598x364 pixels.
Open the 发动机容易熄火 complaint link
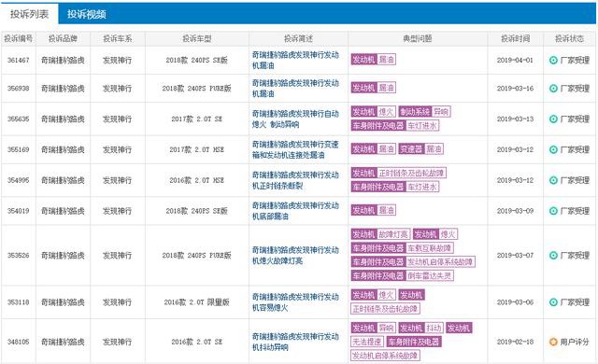295,302
